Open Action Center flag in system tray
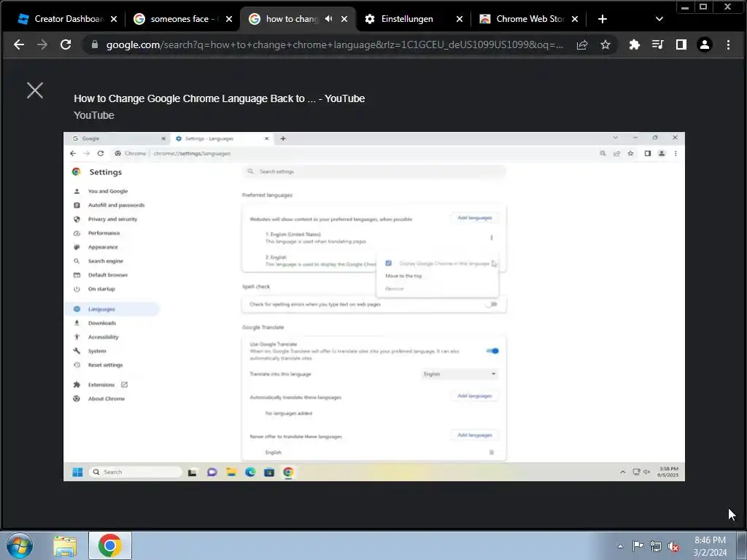 [638, 546]
